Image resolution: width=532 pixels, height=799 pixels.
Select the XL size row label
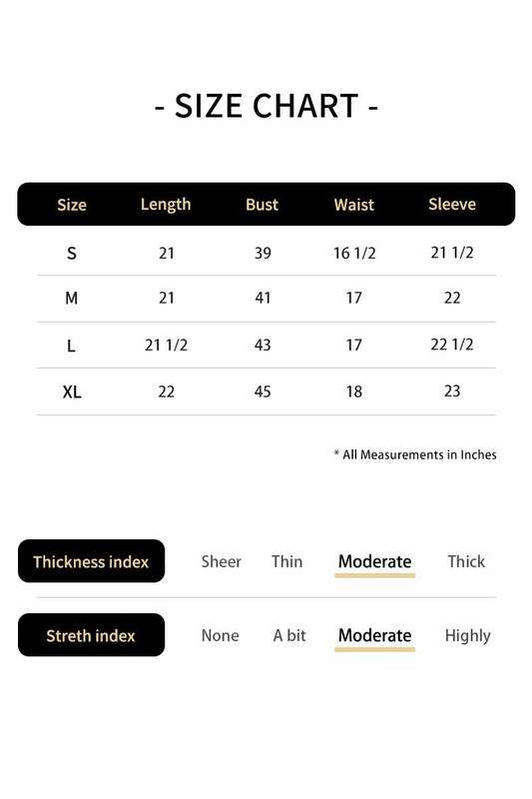coord(72,392)
